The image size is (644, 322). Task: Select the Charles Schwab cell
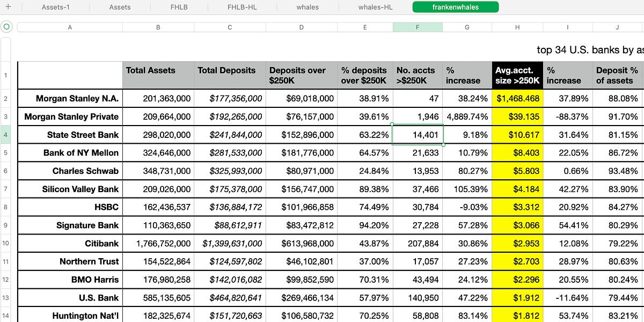coord(70,171)
